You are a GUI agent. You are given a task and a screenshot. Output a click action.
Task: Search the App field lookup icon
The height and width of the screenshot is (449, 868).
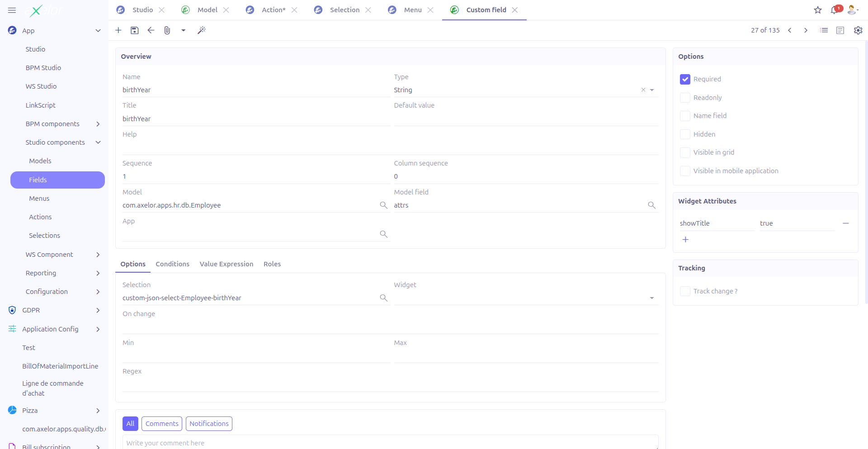click(383, 234)
